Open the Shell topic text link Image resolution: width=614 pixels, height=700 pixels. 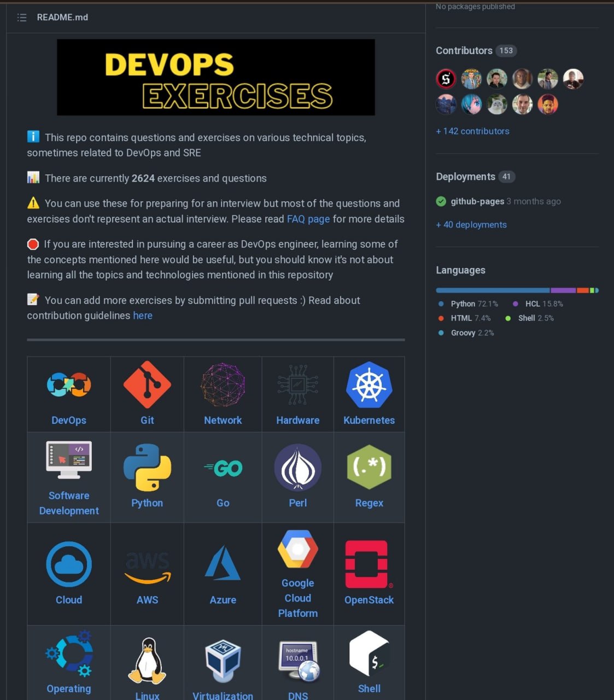tap(369, 689)
